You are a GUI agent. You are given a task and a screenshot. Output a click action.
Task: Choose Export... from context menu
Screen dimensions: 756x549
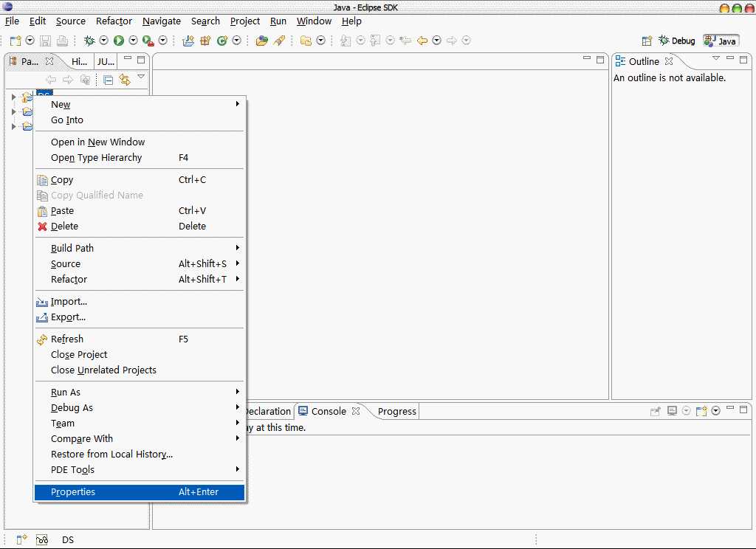pos(140,317)
